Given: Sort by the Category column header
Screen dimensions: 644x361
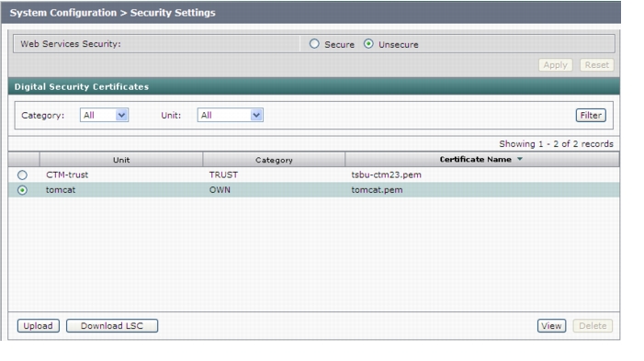Looking at the screenshot, I should pos(274,160).
